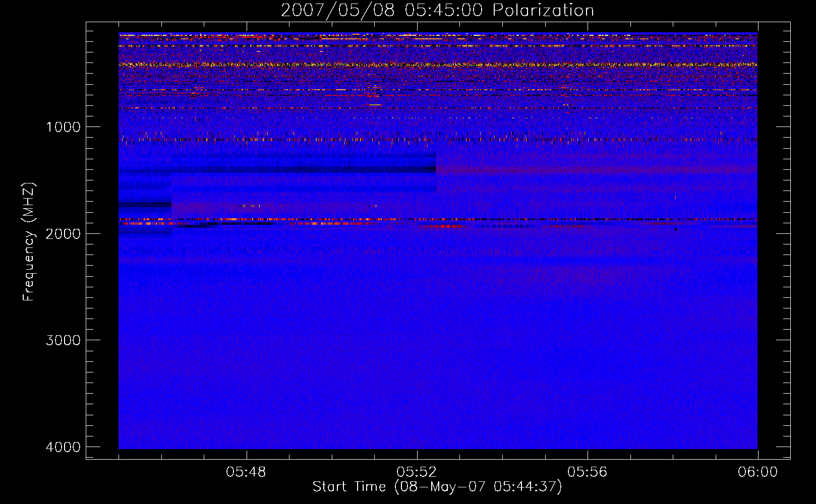Click the 3000 frequency tick label
The width and height of the screenshot is (816, 504).
63,340
